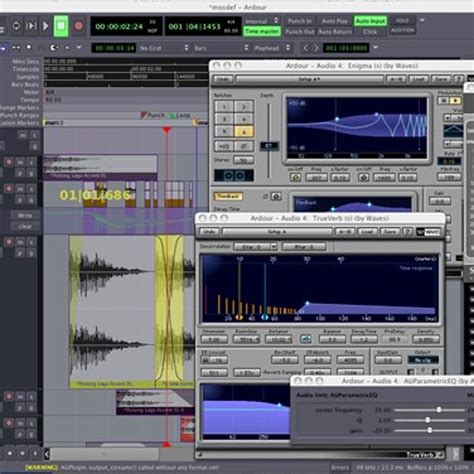This screenshot has height=474, width=474.
Task: Click Undo in the Enigma plugin toolbar
Action: [223, 79]
